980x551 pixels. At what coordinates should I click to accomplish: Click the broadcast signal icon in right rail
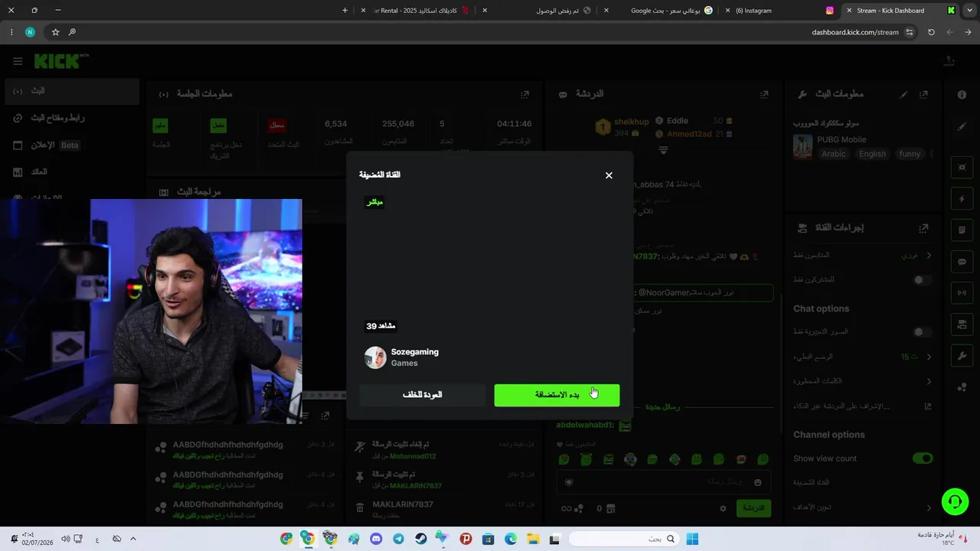pos(962,292)
